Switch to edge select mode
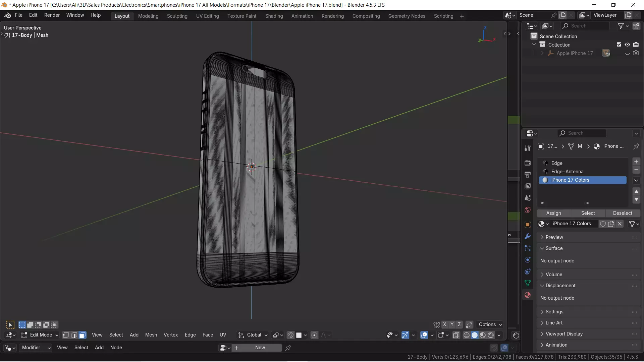The image size is (644, 362). [x=74, y=335]
